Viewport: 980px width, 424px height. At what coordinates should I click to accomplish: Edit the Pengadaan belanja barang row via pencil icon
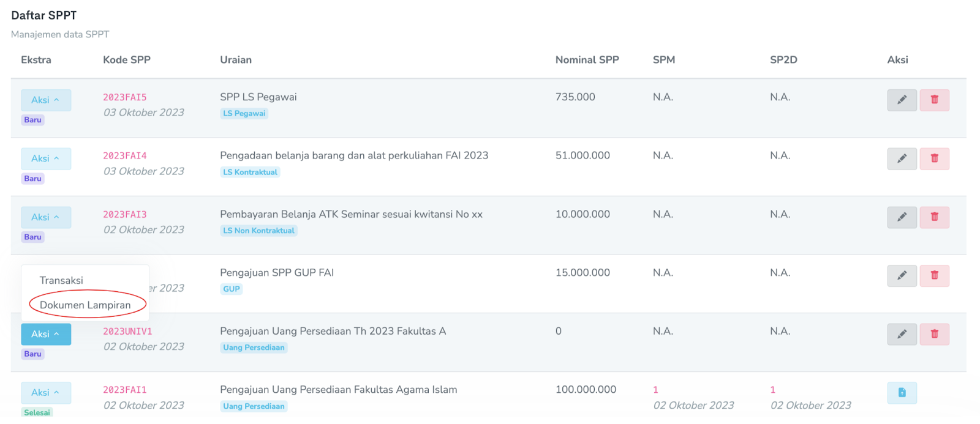coord(902,158)
